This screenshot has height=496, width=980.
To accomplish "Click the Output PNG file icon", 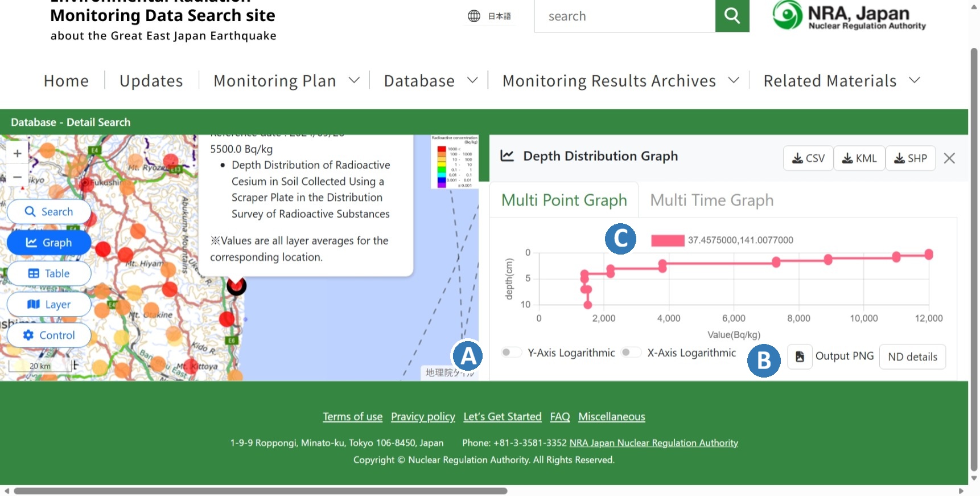I will click(800, 356).
